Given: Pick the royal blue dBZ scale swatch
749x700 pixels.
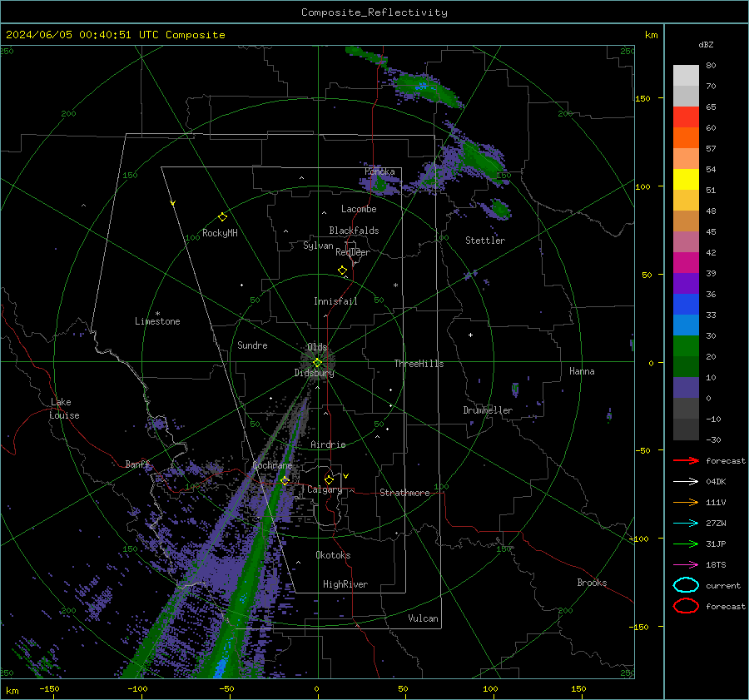Looking at the screenshot, I should point(686,304).
